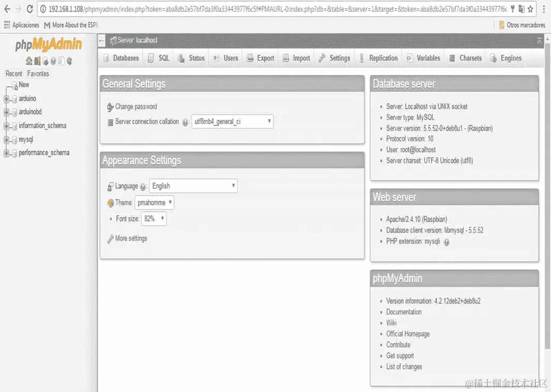Open Otros marcadores bookmarks folder
The height and width of the screenshot is (392, 551).
pos(522,25)
